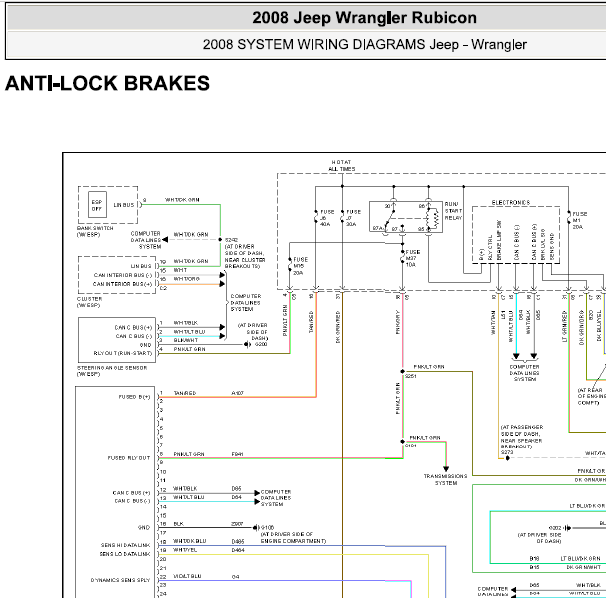
Task: Click the 'D464' circuit code
Action: pos(238,550)
